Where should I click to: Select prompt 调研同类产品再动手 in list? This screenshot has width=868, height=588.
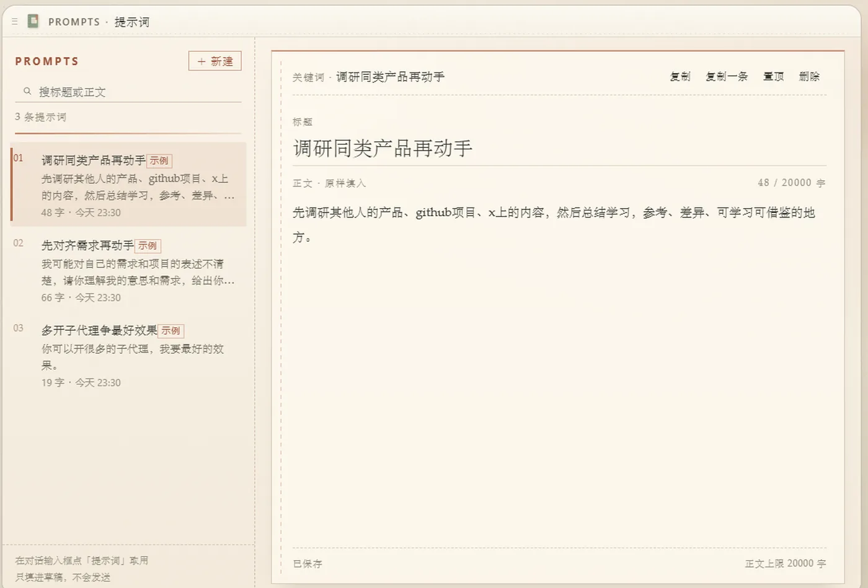(x=128, y=184)
